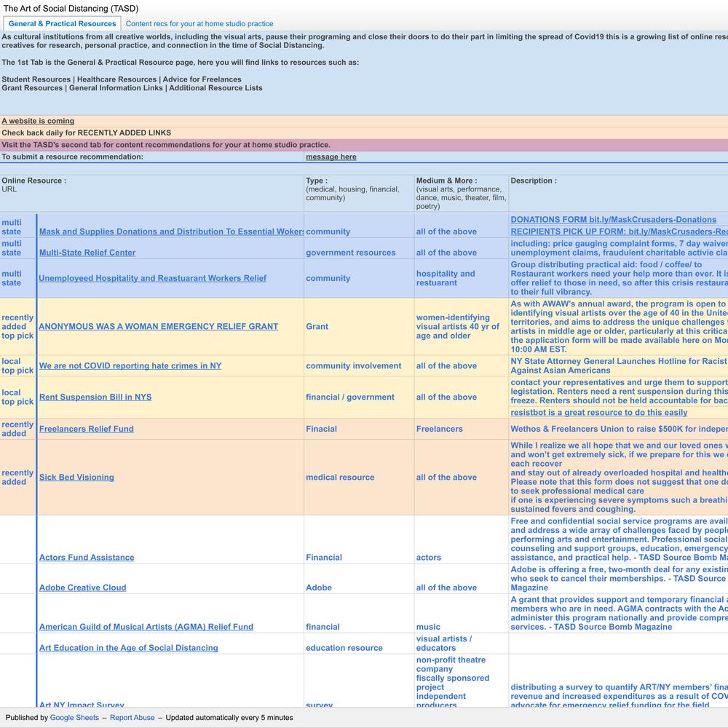Select 'hospitality and restuarant' medium cell
This screenshot has width=728, height=728.
point(461,278)
